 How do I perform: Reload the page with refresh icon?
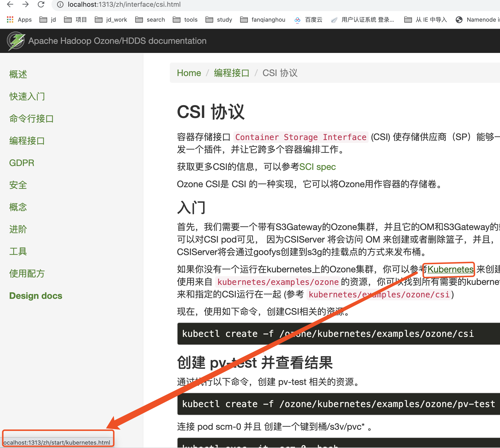pyautogui.click(x=41, y=4)
